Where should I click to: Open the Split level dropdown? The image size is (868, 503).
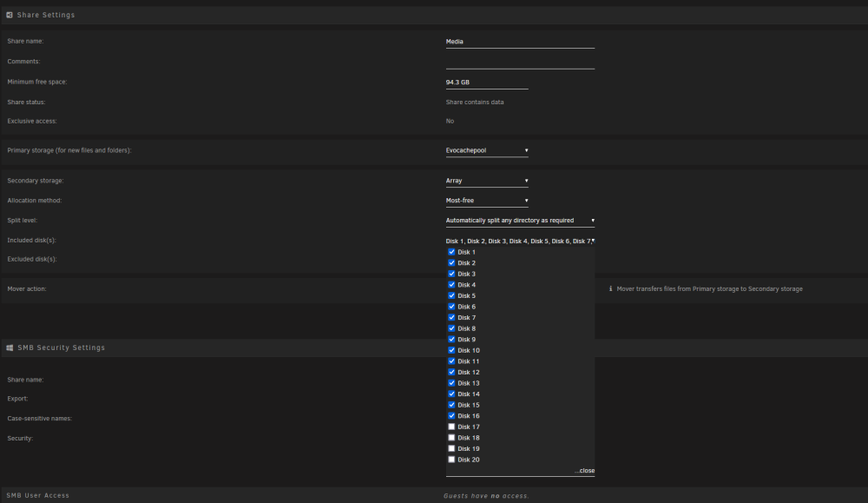click(x=520, y=221)
